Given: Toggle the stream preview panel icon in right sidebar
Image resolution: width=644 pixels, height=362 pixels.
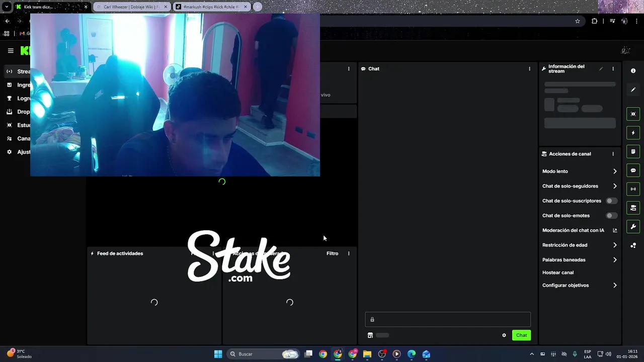Looking at the screenshot, I should (633, 114).
